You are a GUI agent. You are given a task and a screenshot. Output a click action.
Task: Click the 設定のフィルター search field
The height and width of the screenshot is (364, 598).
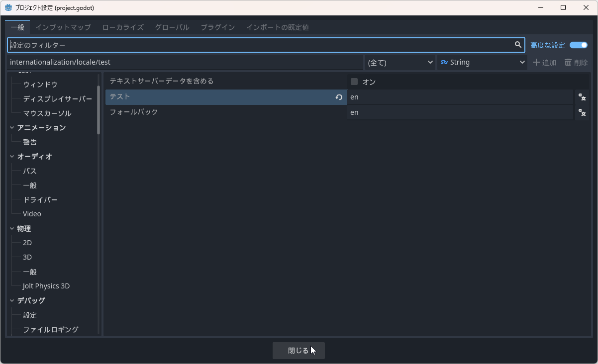tap(259, 45)
